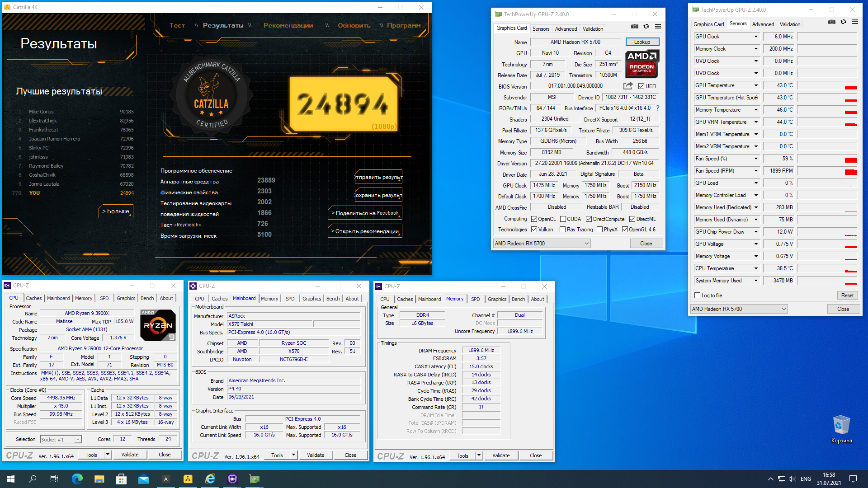This screenshot has height=488, width=868.
Task: Expand the Fan Speed (RPM) sensor dropdown
Action: coord(756,171)
